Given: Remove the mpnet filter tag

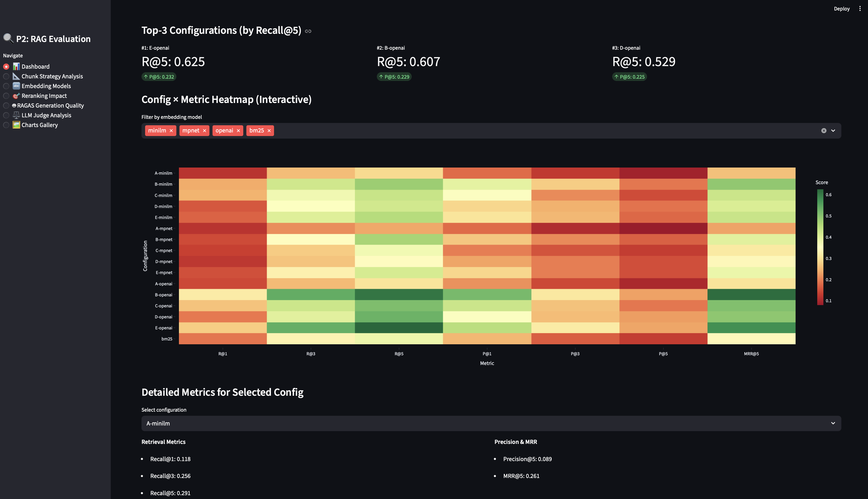Looking at the screenshot, I should pos(204,131).
